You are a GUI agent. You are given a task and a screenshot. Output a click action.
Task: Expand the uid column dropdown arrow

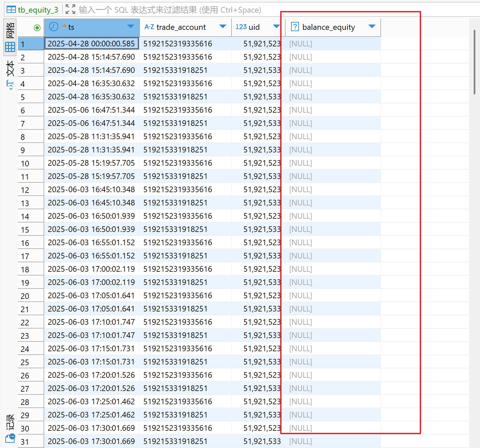tap(276, 27)
